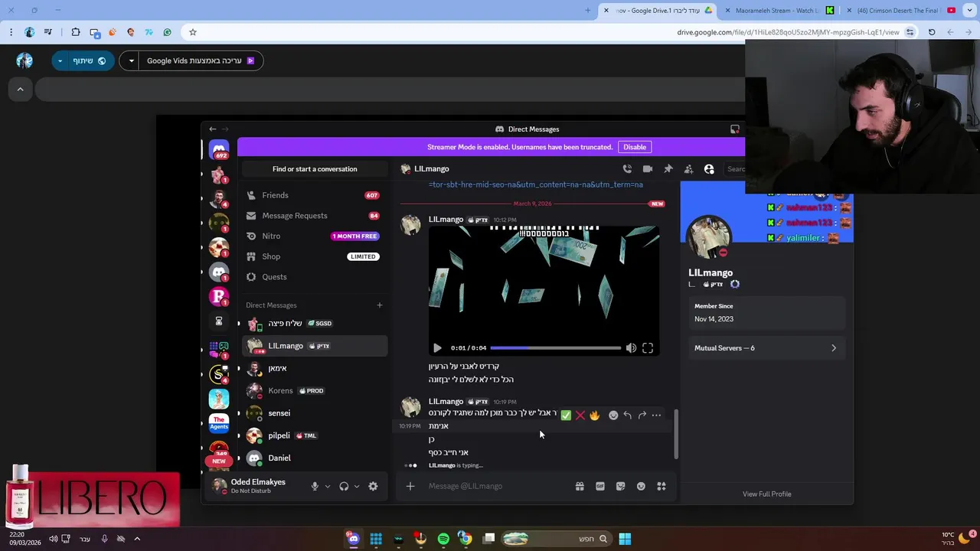Open the GIF picker
980x551 pixels.
pos(600,486)
